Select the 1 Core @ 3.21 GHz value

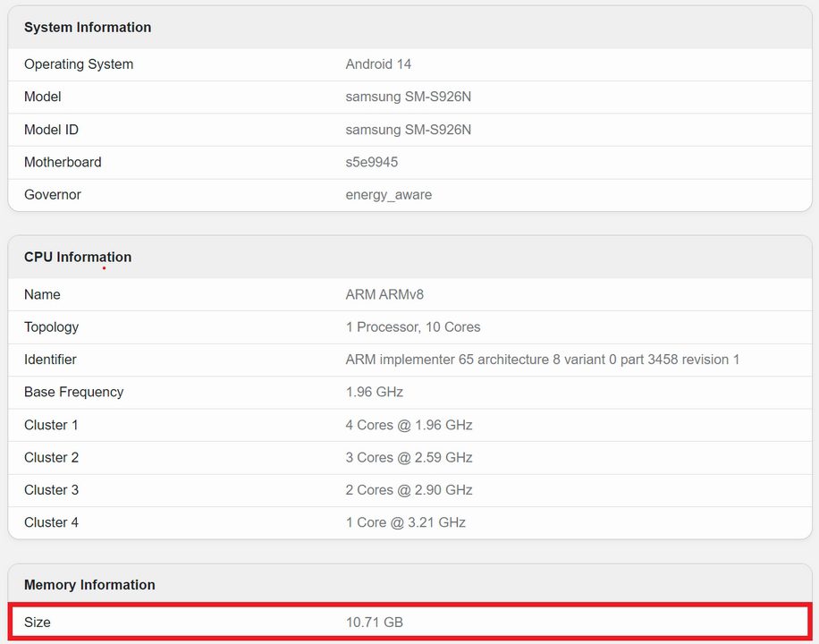point(405,522)
